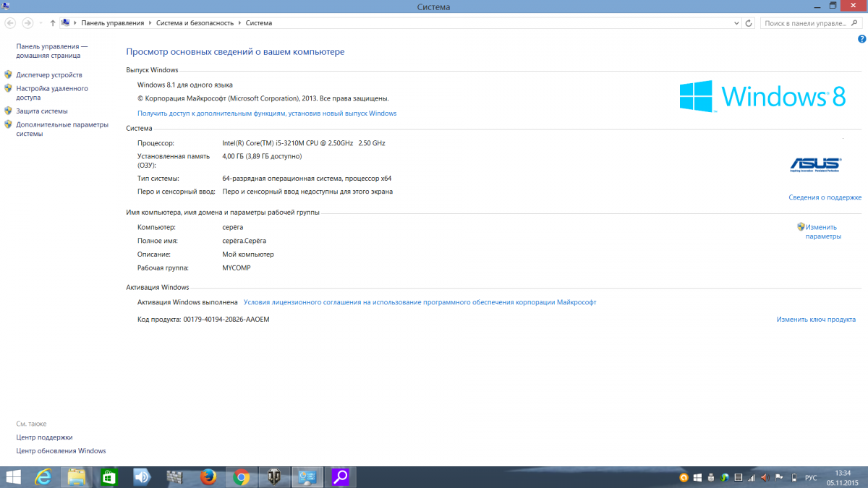The height and width of the screenshot is (488, 868).
Task: Open the Windows Start button
Action: [13, 477]
